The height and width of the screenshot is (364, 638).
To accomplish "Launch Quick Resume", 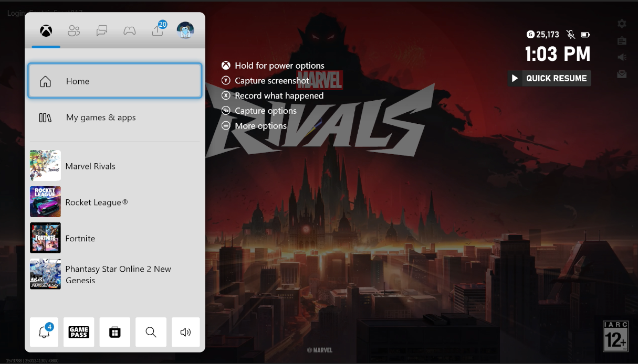I will (x=549, y=78).
